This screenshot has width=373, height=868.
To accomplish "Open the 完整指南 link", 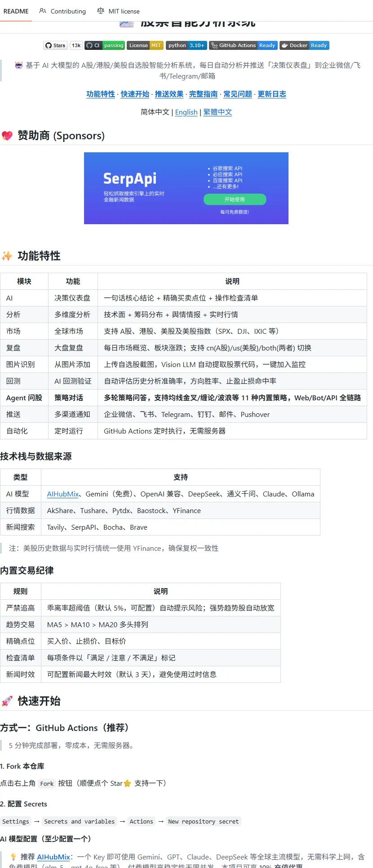I will pyautogui.click(x=203, y=94).
